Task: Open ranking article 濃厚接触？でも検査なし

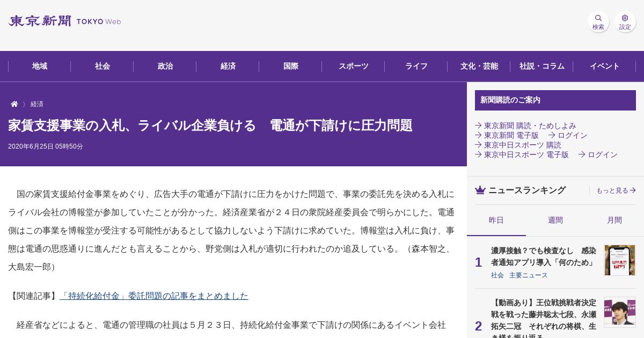Action: coord(544,256)
